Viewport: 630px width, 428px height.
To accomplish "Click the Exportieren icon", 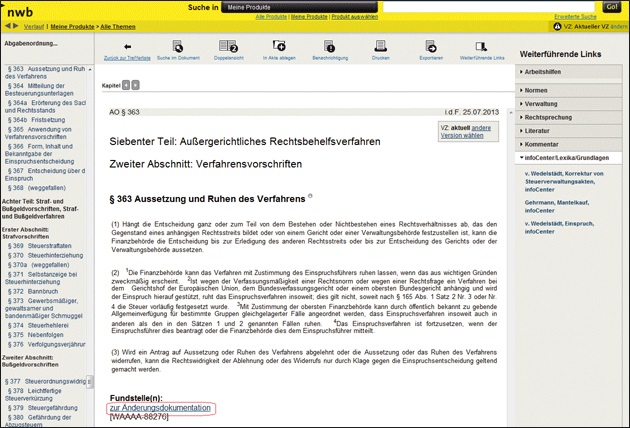I will (x=430, y=47).
